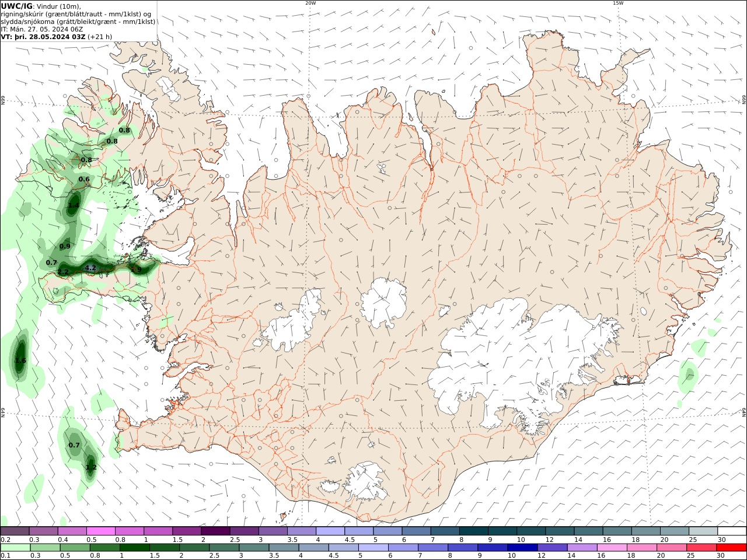The height and width of the screenshot is (560, 747).
Task: Click the 4.2 precipitation value on the map
Action: point(90,268)
